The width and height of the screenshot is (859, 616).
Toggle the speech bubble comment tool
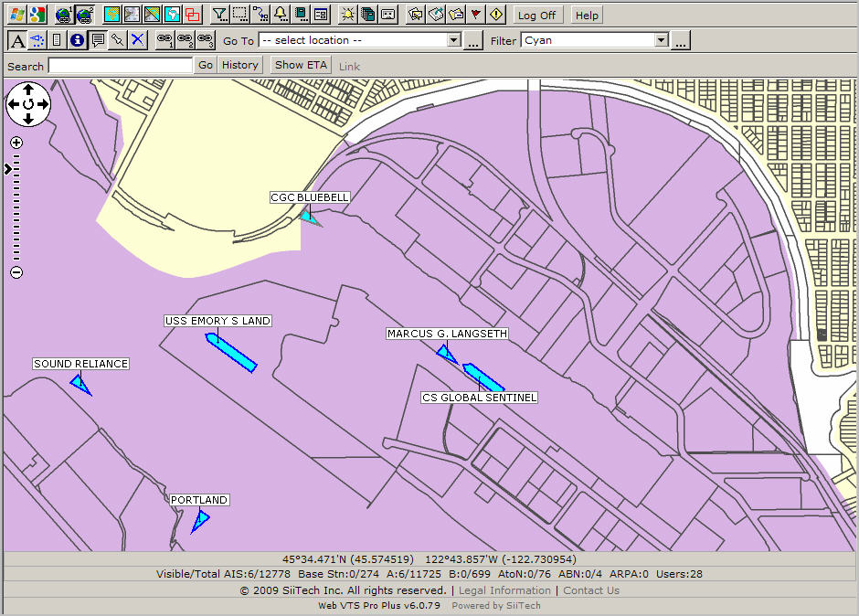click(x=98, y=40)
